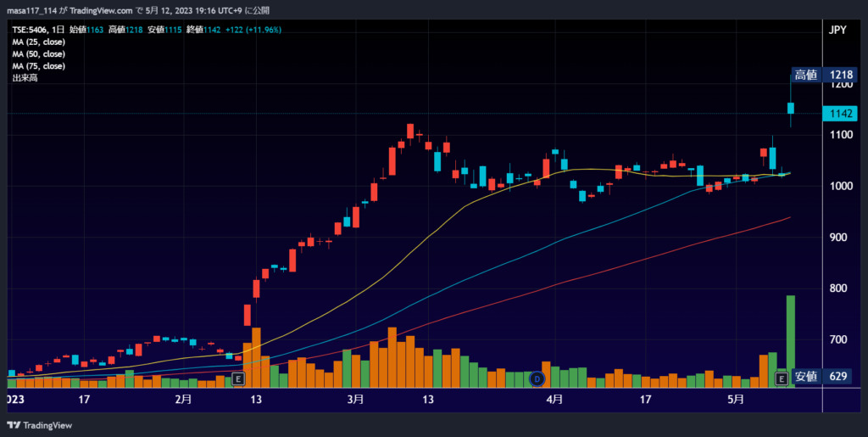Open the TradingView logo link
The width and height of the screenshot is (868, 437).
39,425
